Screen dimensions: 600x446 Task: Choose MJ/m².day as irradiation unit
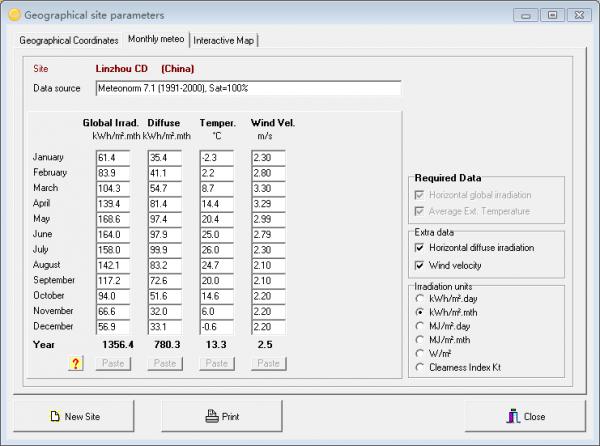click(420, 326)
